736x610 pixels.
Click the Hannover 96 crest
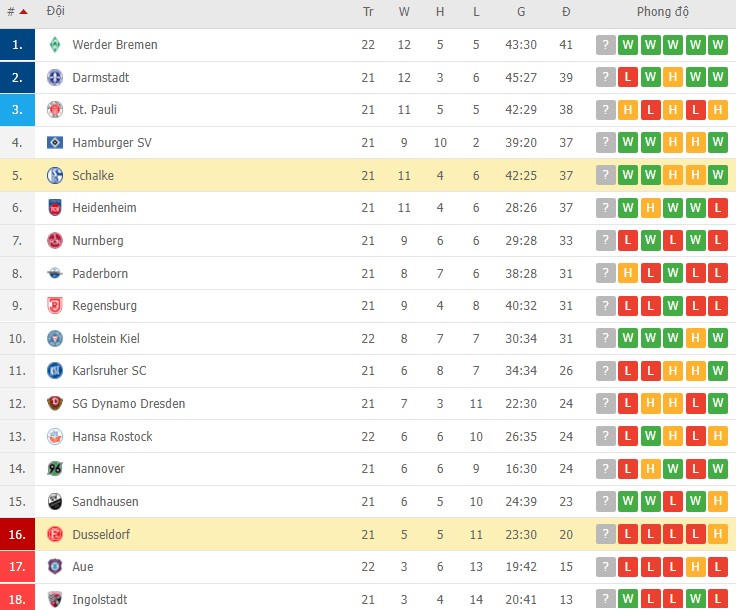coord(55,469)
